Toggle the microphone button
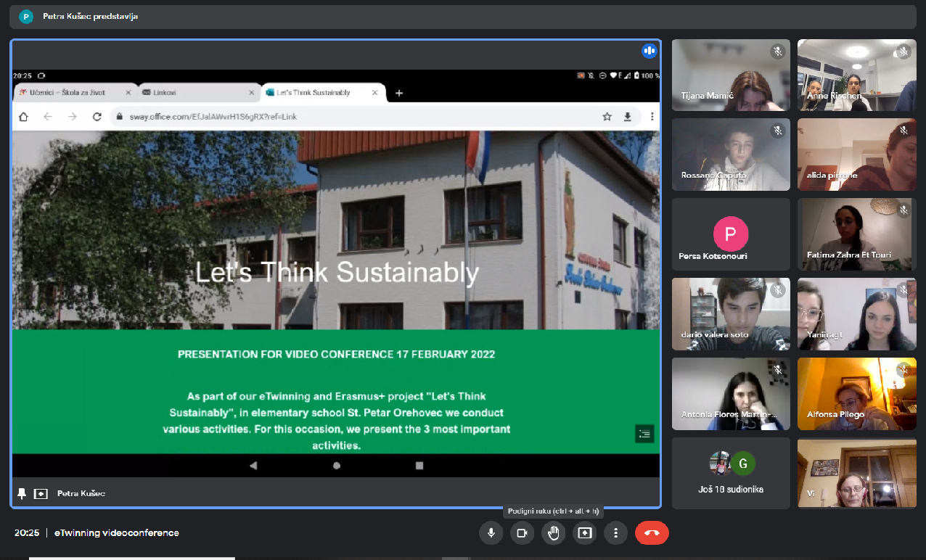Viewport: 926px width, 560px height. point(491,533)
